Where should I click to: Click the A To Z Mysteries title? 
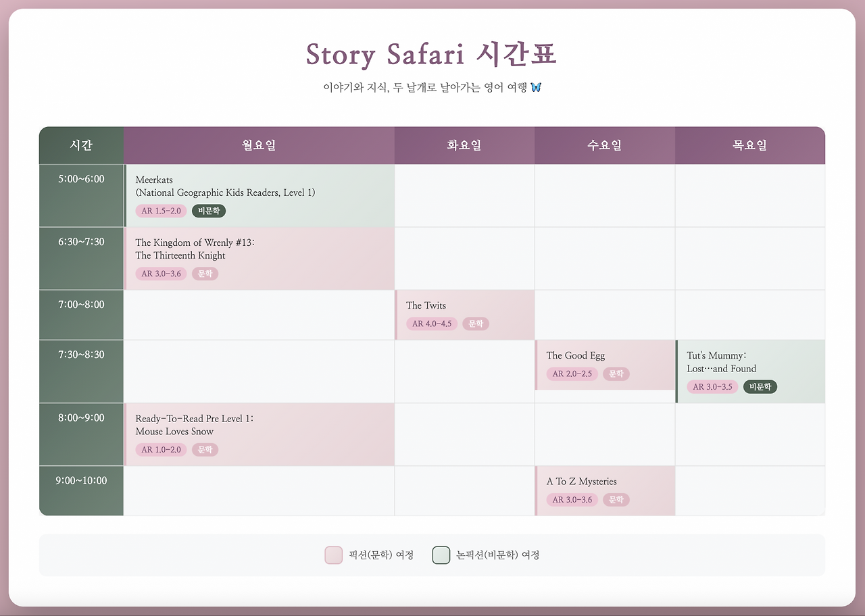(581, 482)
